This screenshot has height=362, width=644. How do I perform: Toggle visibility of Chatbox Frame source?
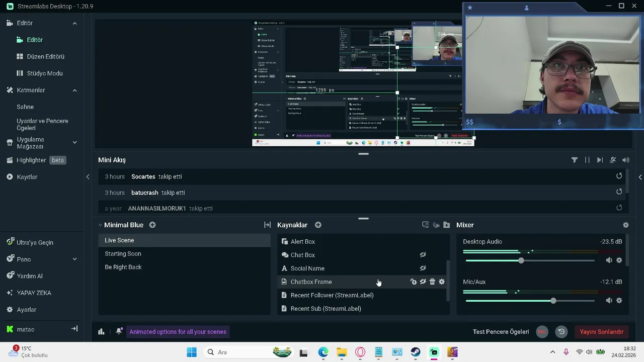(x=423, y=282)
